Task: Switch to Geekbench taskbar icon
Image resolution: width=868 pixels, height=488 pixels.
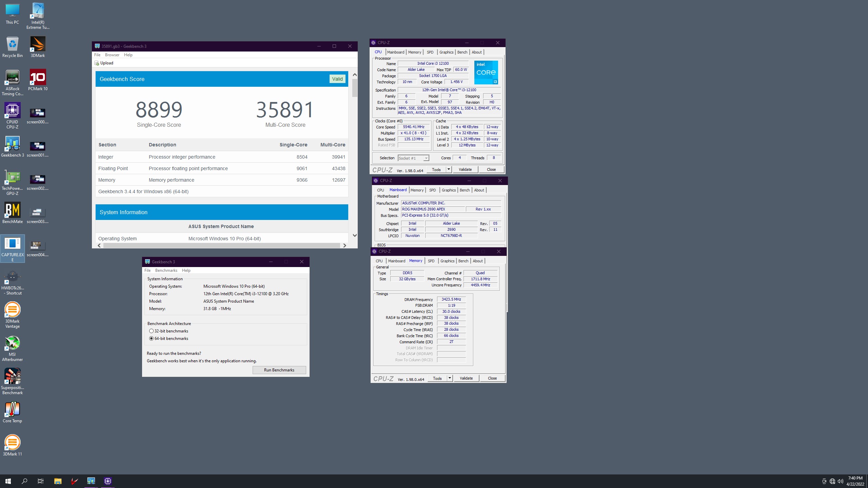Action: tap(91, 481)
